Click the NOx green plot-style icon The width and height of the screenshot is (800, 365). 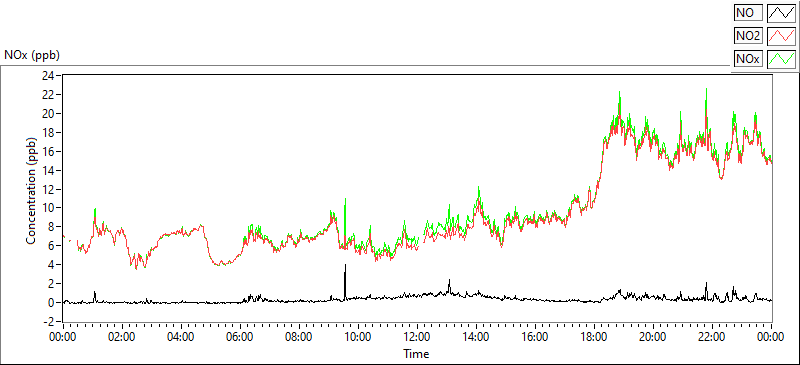[781, 60]
